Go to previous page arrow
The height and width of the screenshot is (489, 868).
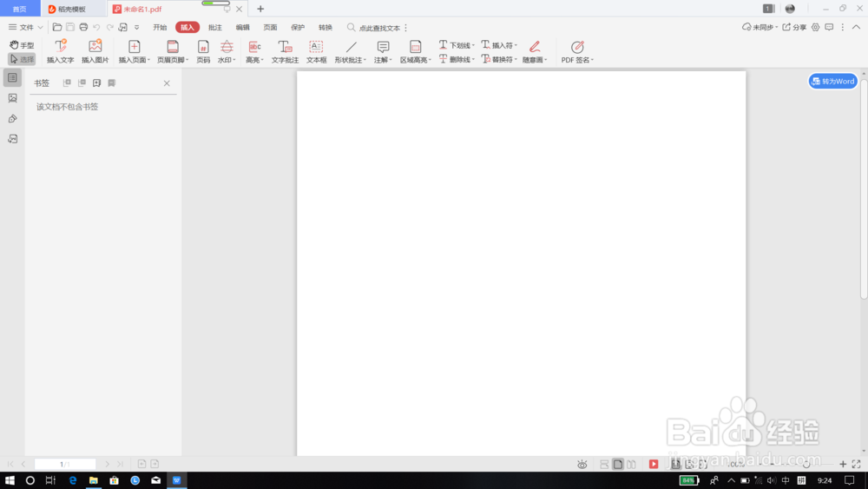click(x=23, y=464)
